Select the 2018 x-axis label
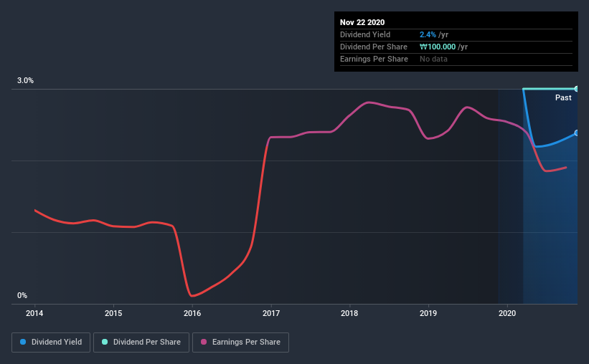Image resolution: width=589 pixels, height=364 pixels. (349, 313)
